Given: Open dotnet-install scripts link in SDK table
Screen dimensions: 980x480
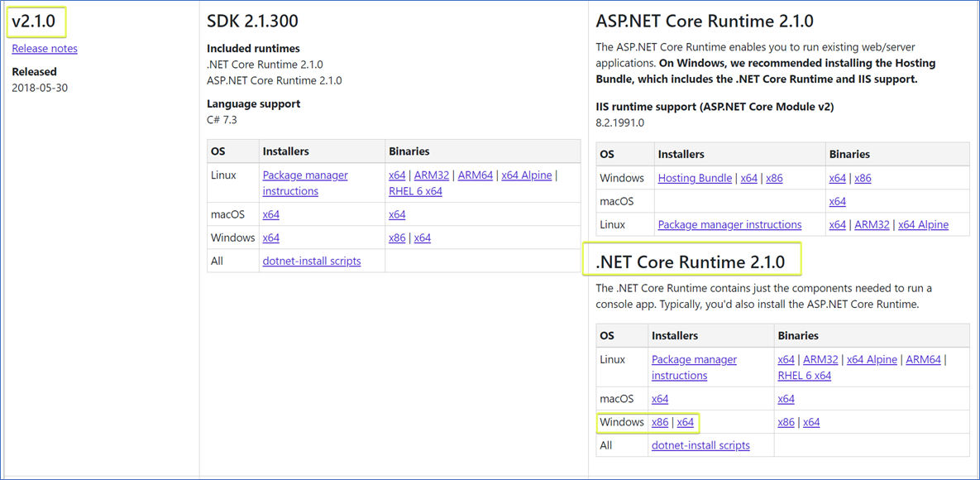Looking at the screenshot, I should 312,261.
